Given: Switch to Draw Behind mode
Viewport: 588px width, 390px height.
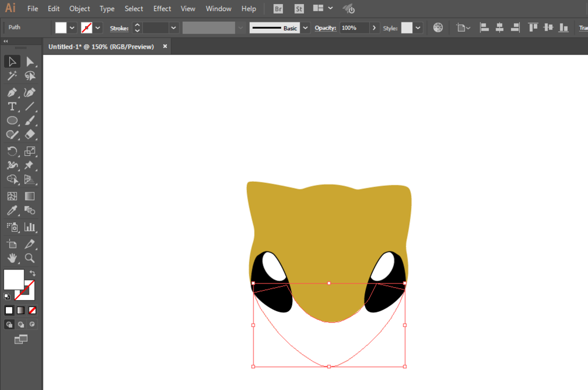Looking at the screenshot, I should (21, 324).
